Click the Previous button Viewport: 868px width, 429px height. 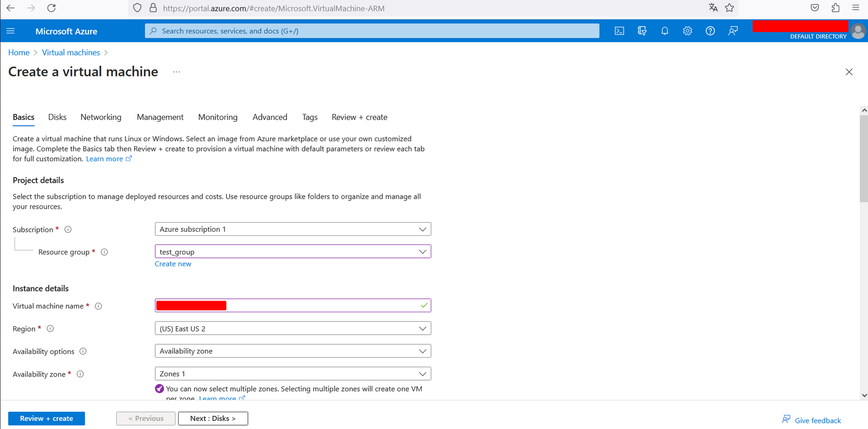pyautogui.click(x=146, y=418)
